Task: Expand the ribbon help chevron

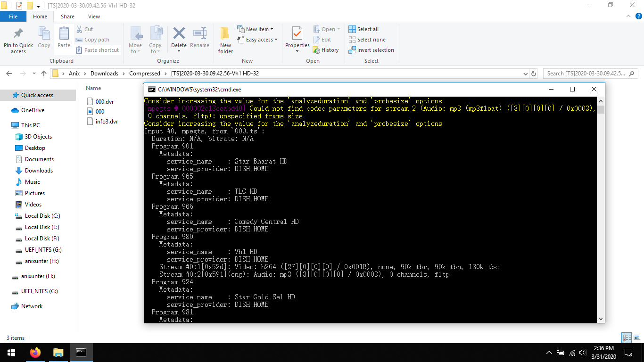Action: coord(628,16)
